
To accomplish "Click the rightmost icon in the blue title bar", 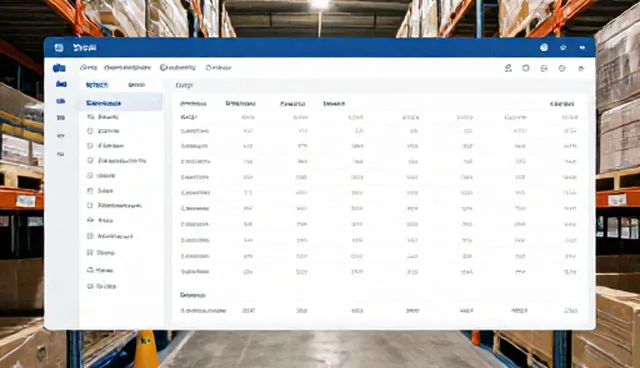I will [x=582, y=48].
